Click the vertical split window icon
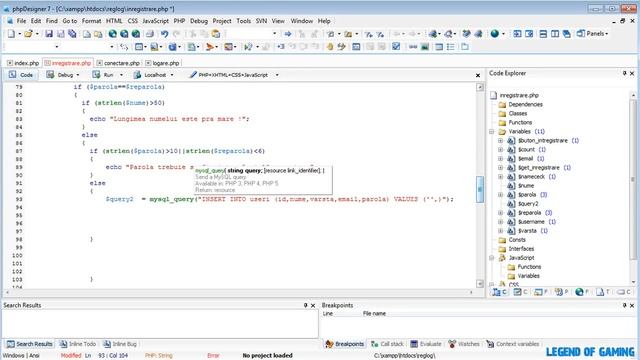The width and height of the screenshot is (640, 360). click(x=555, y=34)
